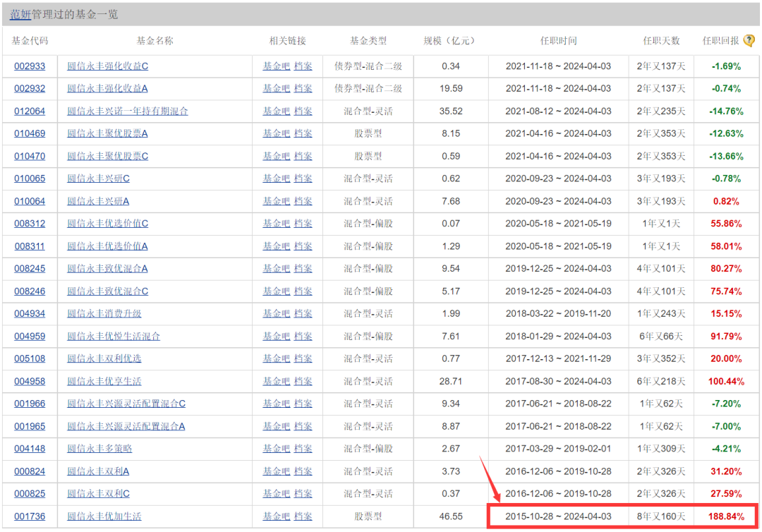The height and width of the screenshot is (532, 762).
Task: Open fund code 008311 link
Action: [30, 246]
